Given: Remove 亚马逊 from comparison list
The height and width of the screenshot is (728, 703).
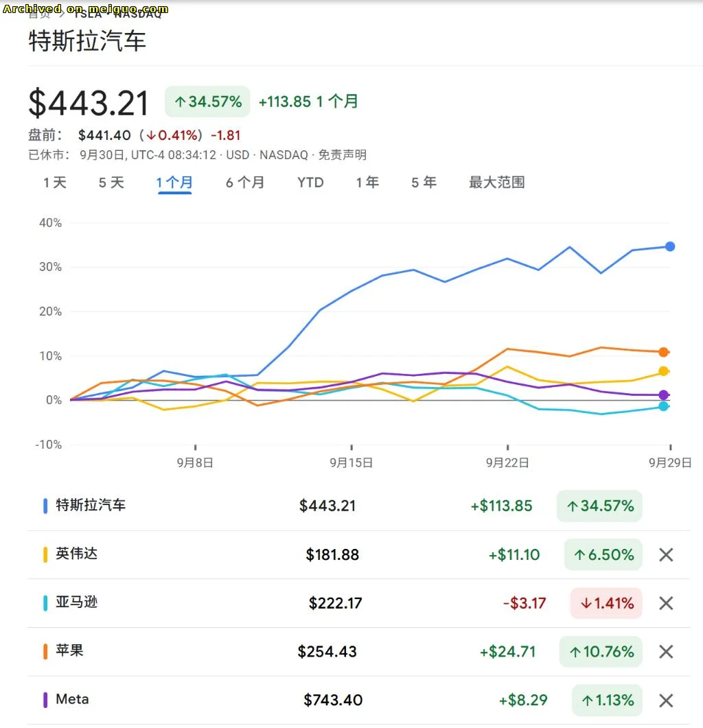Looking at the screenshot, I should coord(665,603).
